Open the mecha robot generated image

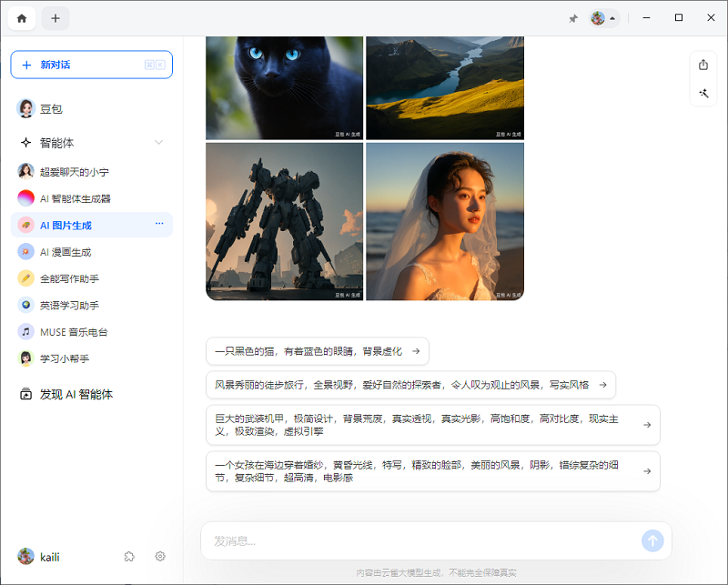(x=284, y=221)
